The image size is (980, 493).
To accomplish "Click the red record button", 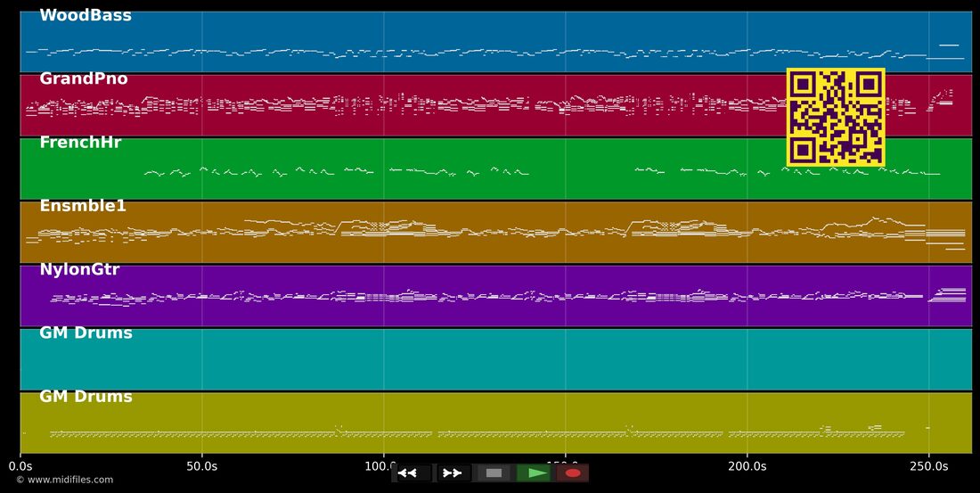I will (573, 473).
